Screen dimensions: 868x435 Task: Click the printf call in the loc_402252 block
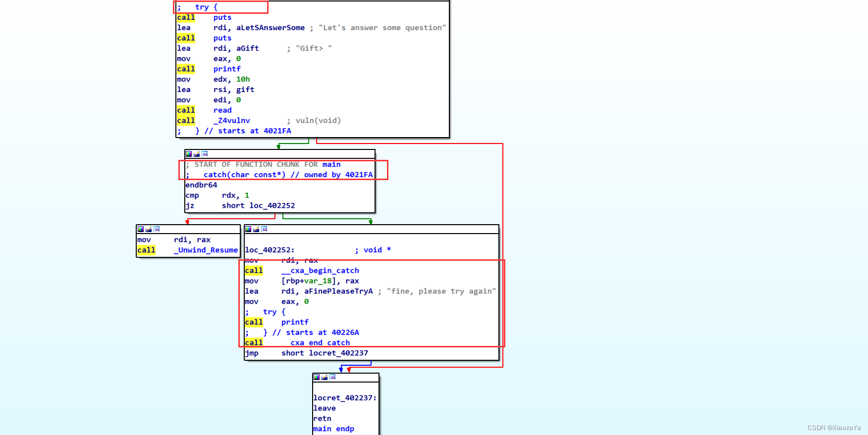coord(295,322)
